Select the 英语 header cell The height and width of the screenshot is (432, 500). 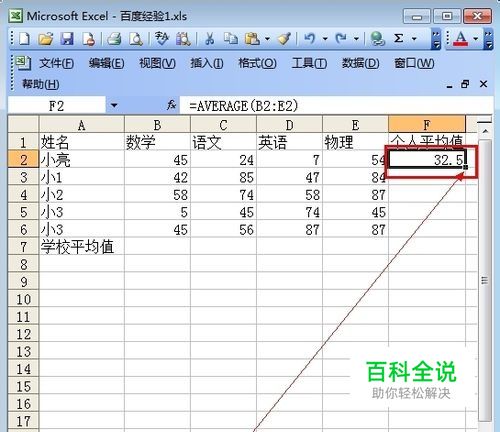[x=289, y=142]
